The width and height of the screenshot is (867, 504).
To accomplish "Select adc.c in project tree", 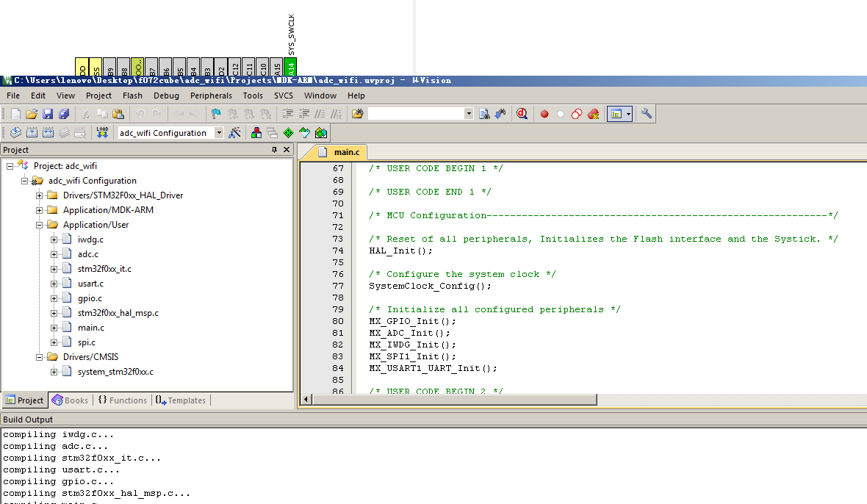I will (x=88, y=254).
